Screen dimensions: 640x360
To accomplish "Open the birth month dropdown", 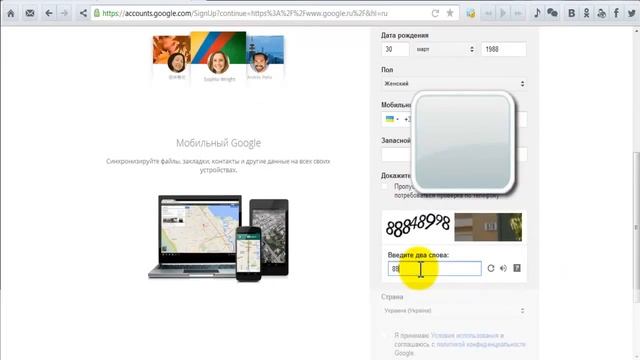I will pos(445,49).
